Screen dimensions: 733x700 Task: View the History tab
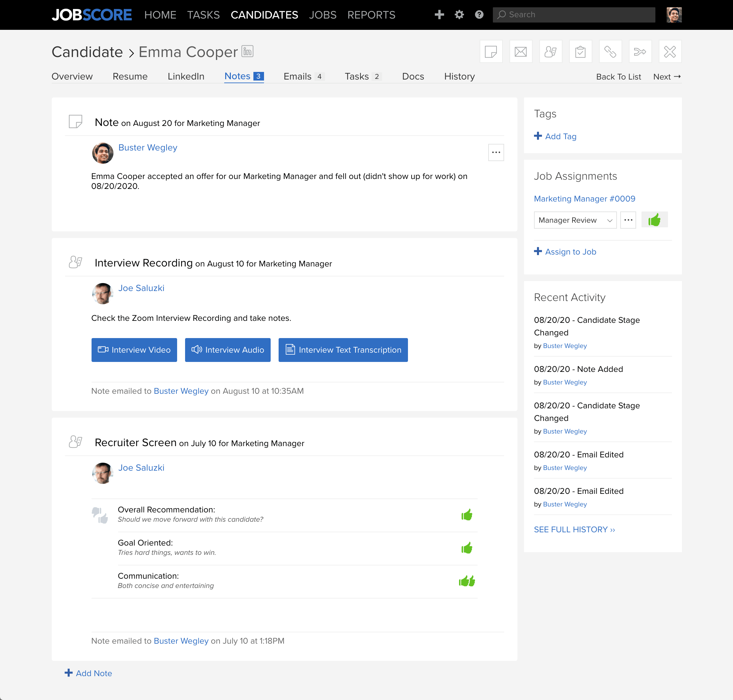[459, 77]
